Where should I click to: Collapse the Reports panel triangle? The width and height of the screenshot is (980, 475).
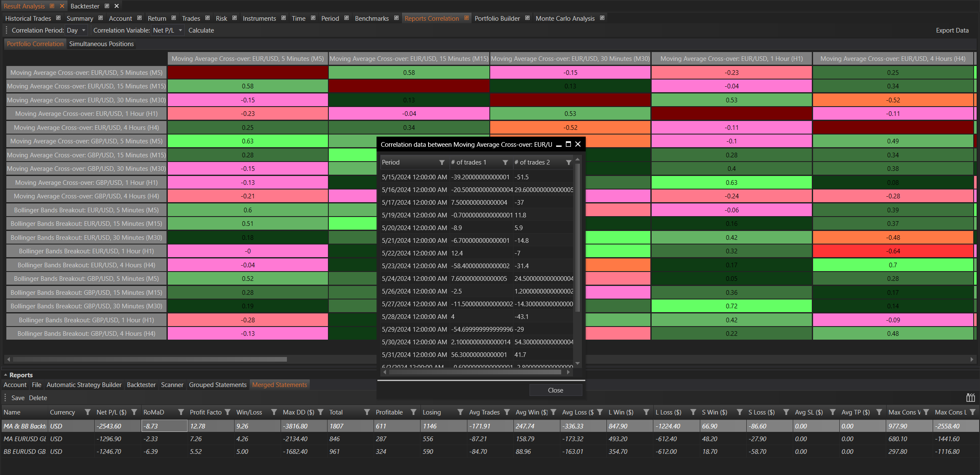point(5,375)
